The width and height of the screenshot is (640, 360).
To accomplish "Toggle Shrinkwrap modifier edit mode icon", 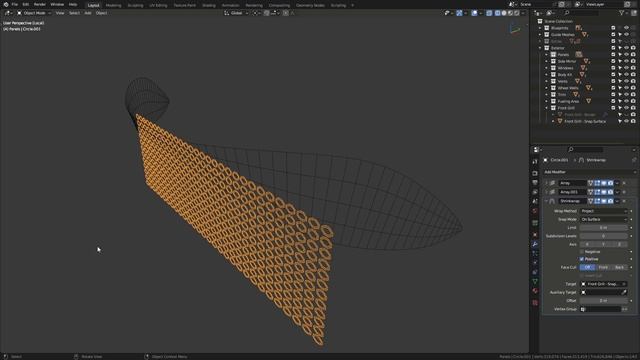I will tap(597, 201).
